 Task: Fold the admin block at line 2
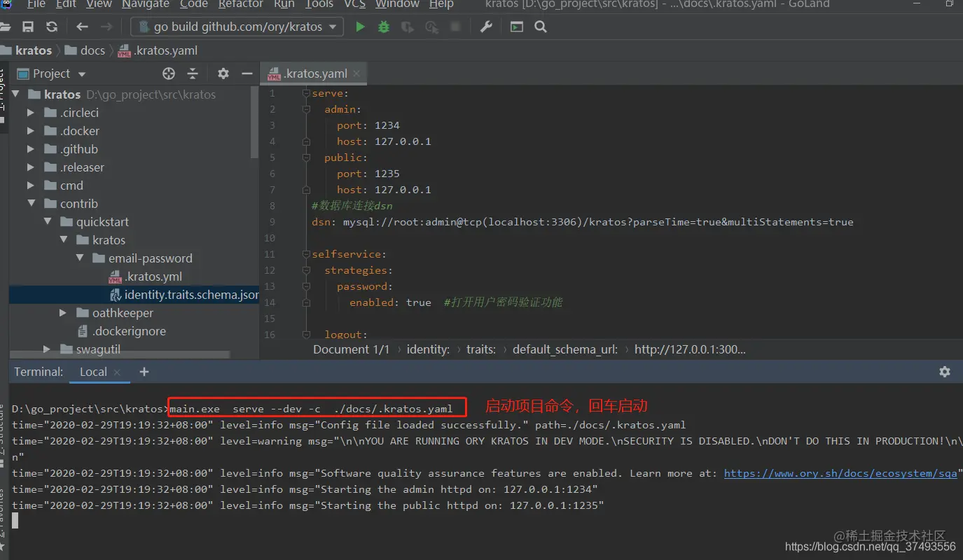[x=306, y=109]
